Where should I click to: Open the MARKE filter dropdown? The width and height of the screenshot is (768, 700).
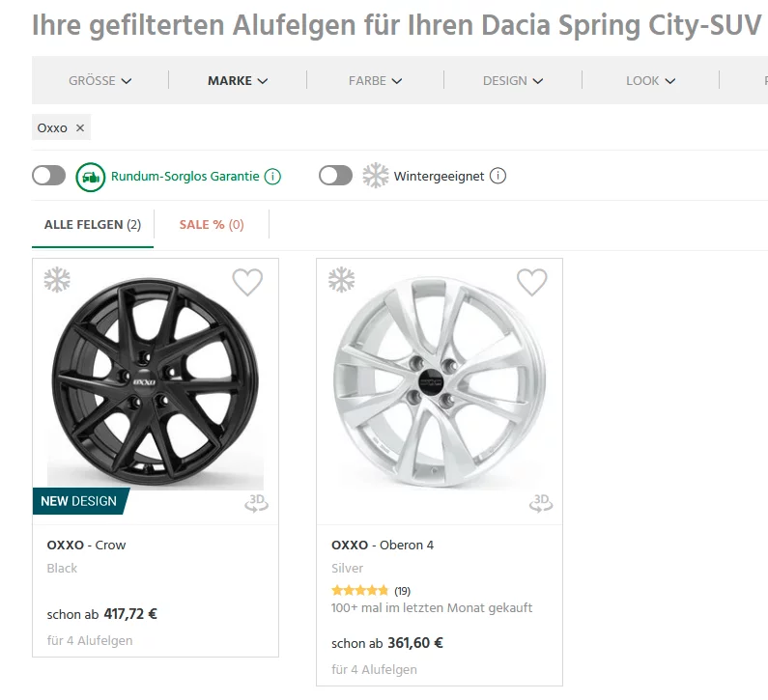(x=238, y=81)
